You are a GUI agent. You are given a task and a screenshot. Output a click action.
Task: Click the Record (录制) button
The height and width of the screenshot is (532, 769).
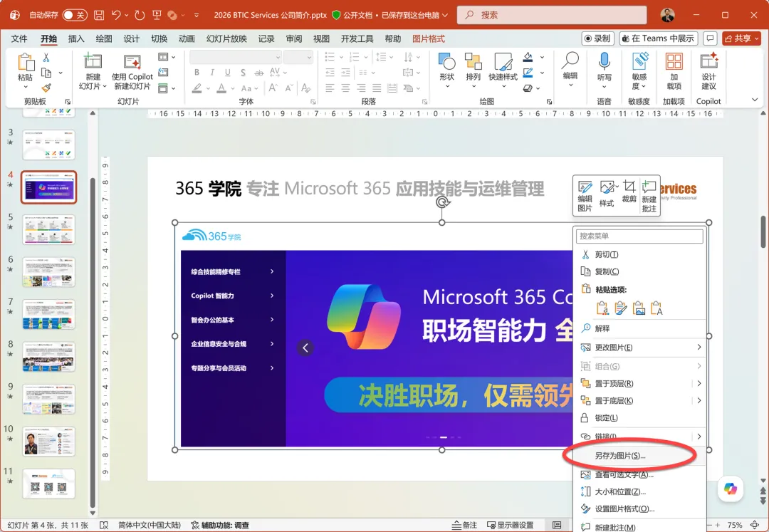pyautogui.click(x=597, y=38)
